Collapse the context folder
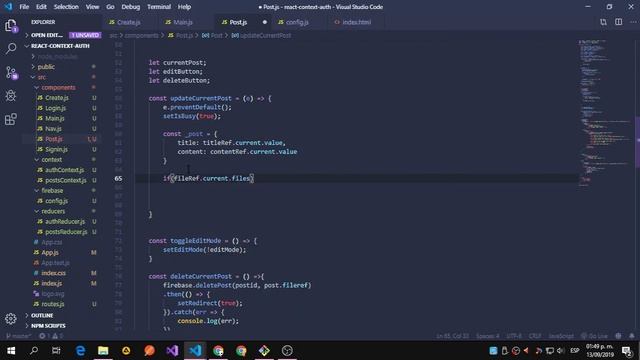 pyautogui.click(x=51, y=160)
